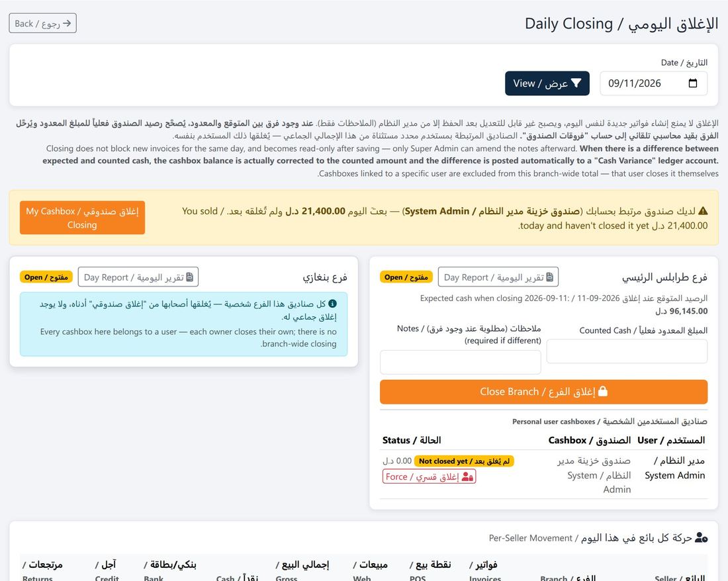The width and height of the screenshot is (728, 581).
Task: Click the funnel filter icon on View button
Action: 576,83
